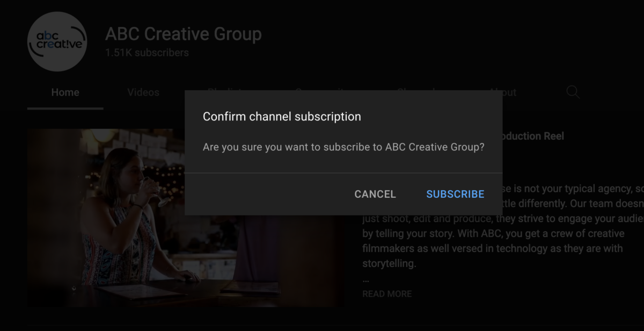Click the divider line inside the dialog
Viewport: 644px width, 331px height.
click(343, 173)
